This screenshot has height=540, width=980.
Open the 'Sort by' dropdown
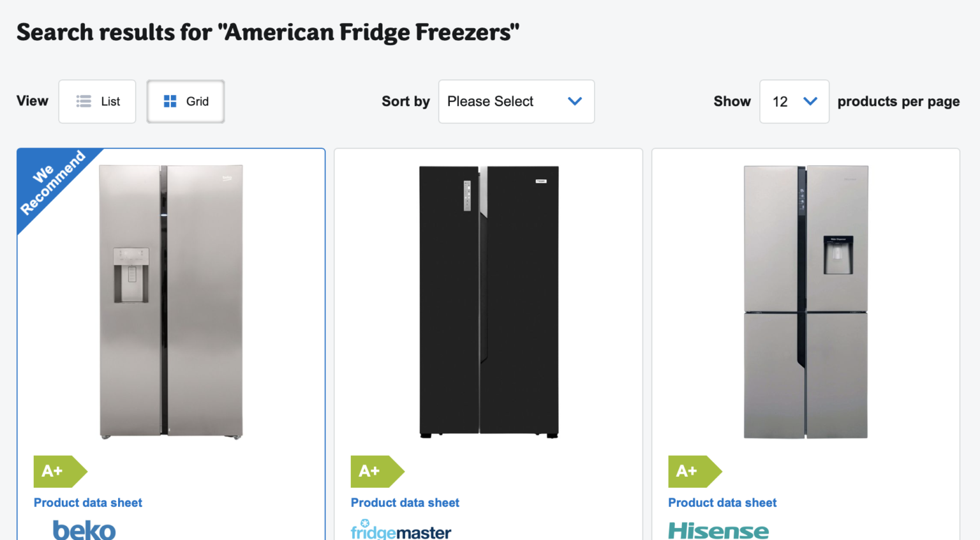pyautogui.click(x=516, y=101)
